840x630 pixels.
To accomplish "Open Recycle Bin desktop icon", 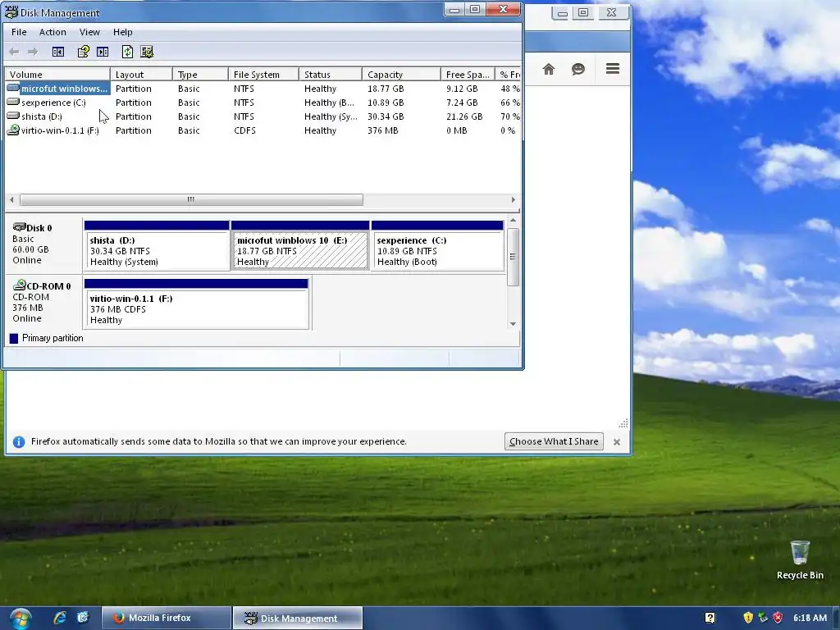I will click(800, 559).
